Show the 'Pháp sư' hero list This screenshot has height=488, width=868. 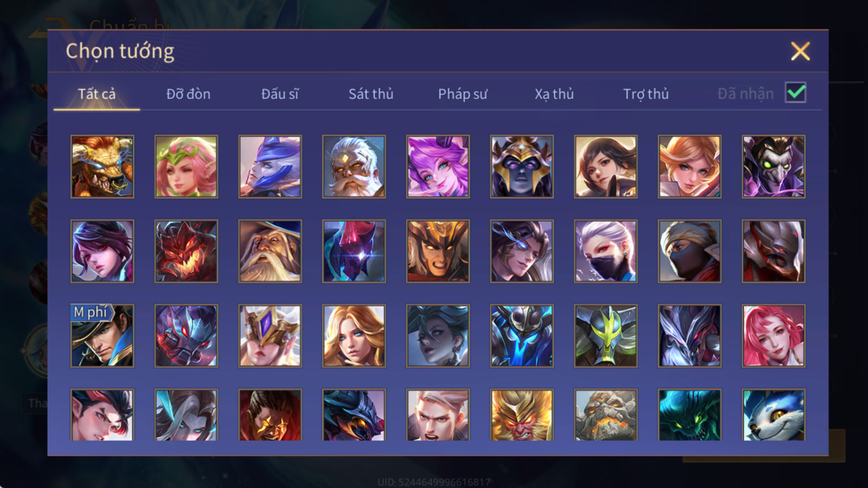click(x=462, y=94)
